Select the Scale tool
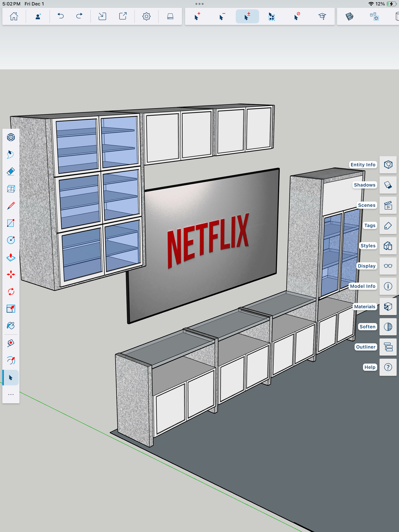The width and height of the screenshot is (399, 532). [11, 308]
